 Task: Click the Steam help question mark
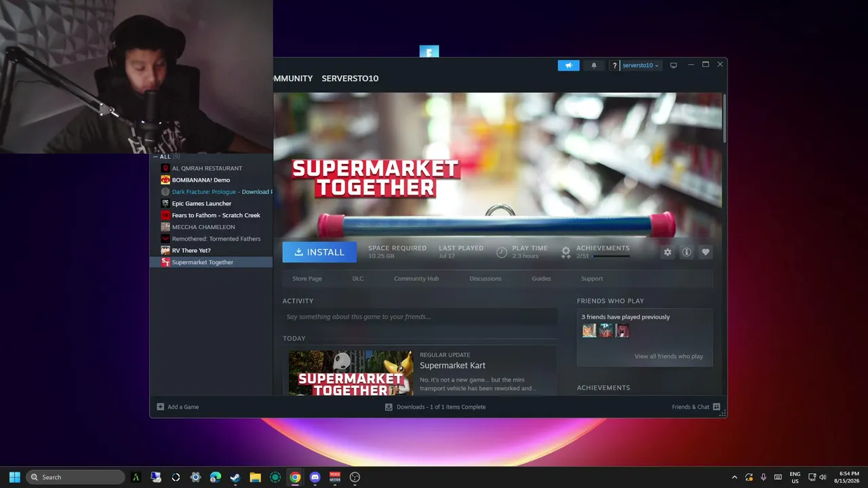[614, 66]
